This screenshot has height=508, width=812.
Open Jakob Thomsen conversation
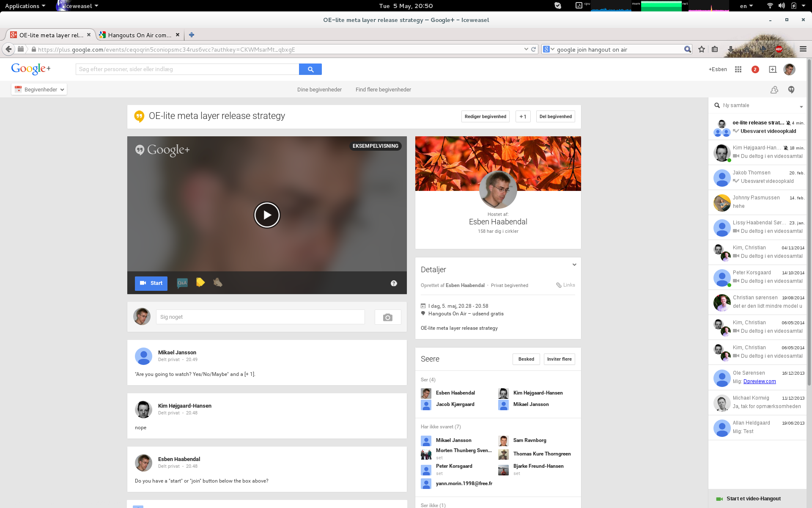coord(757,177)
